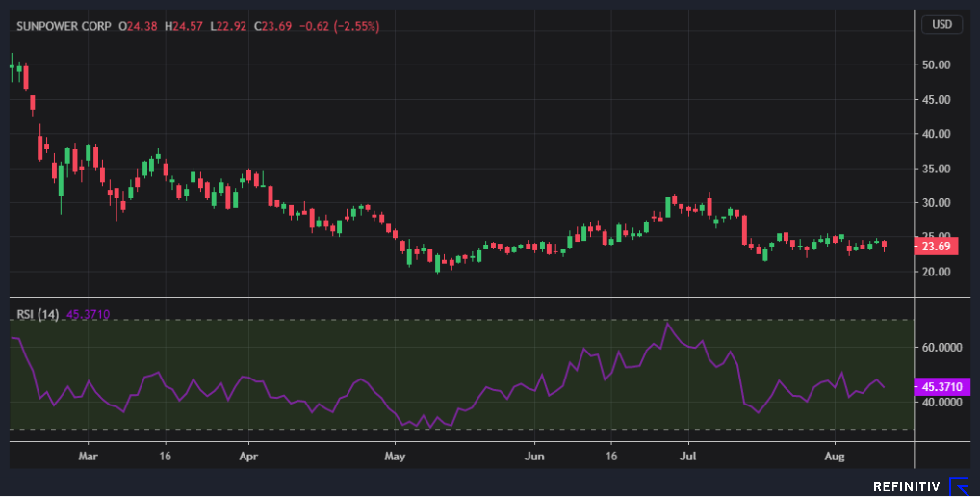The image size is (980, 497).
Task: Click the open value O24.38
Action: tap(138, 26)
